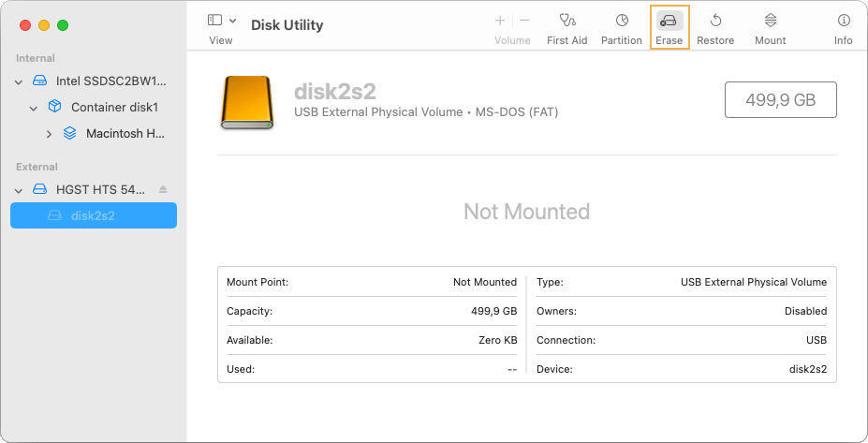Close the Disk Utility window

click(25, 25)
